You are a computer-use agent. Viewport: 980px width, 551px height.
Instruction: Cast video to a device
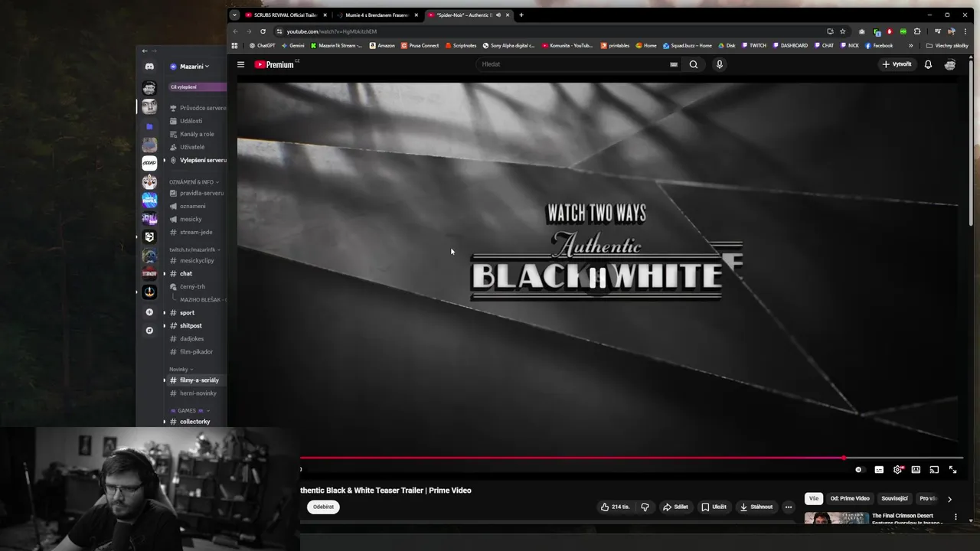click(934, 470)
